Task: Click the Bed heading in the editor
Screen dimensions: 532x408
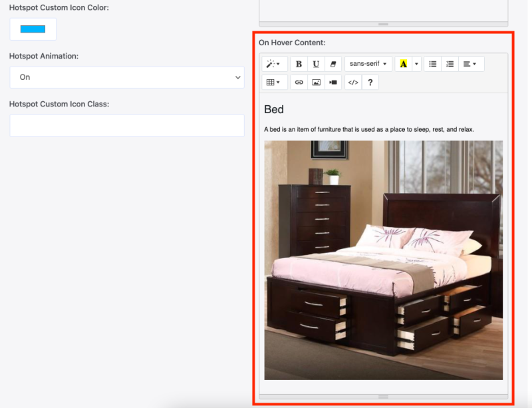Action: tap(274, 109)
